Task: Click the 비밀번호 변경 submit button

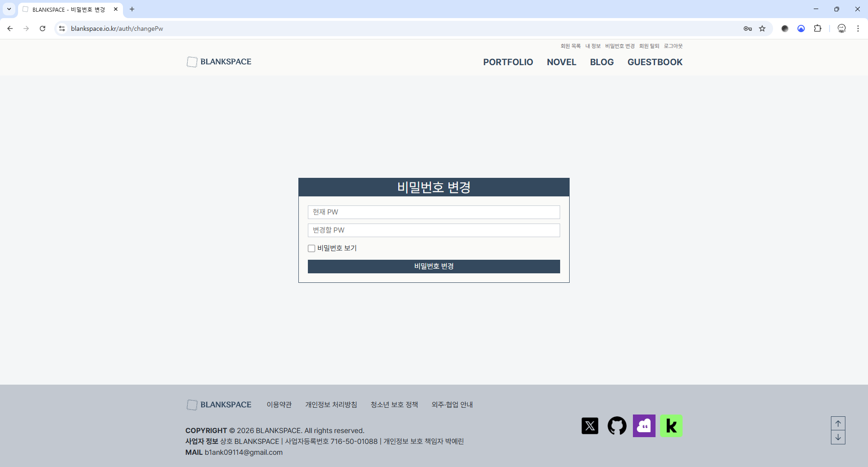Action: (434, 267)
